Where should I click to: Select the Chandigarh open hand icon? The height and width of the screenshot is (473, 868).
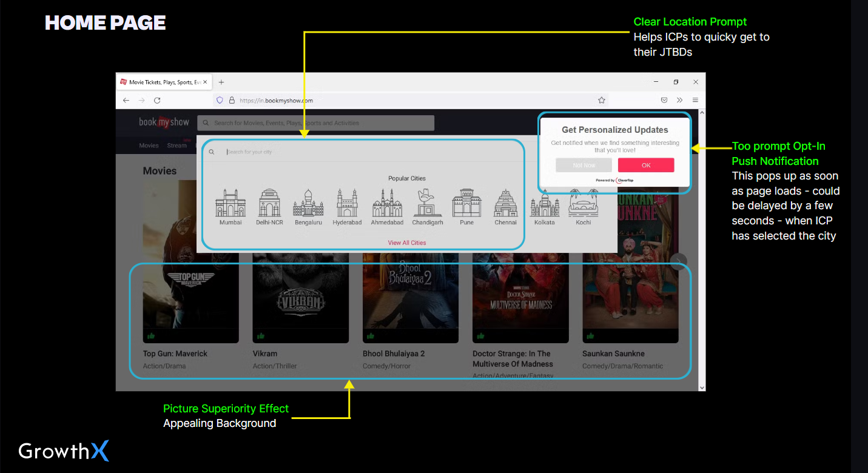428,203
